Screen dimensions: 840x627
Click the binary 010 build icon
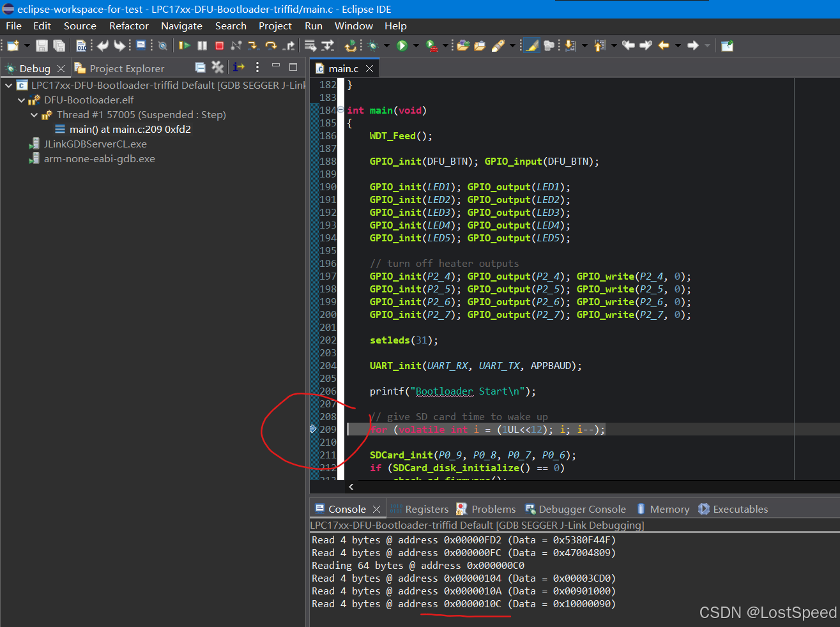tap(81, 45)
